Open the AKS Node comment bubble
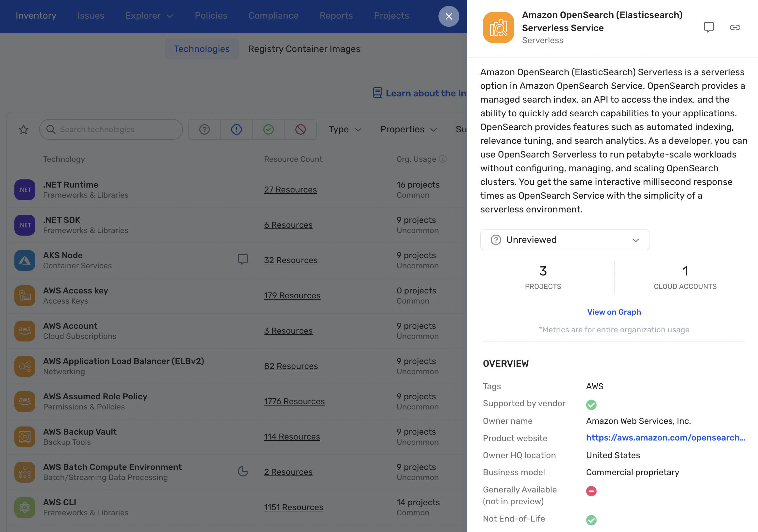 coord(243,259)
